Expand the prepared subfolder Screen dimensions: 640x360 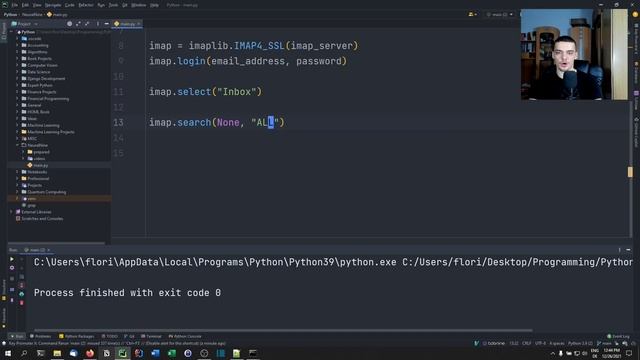[23, 152]
